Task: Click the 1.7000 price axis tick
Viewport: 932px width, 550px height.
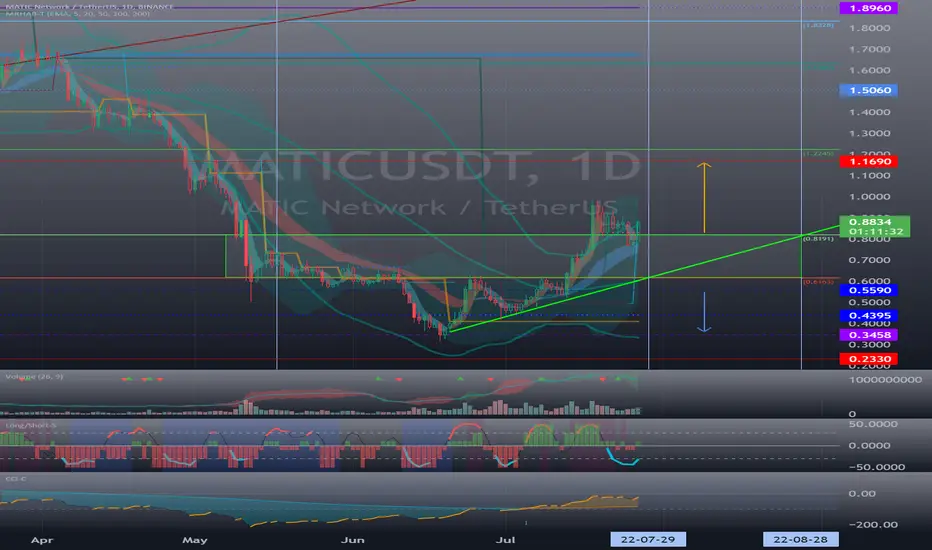Action: (x=870, y=49)
